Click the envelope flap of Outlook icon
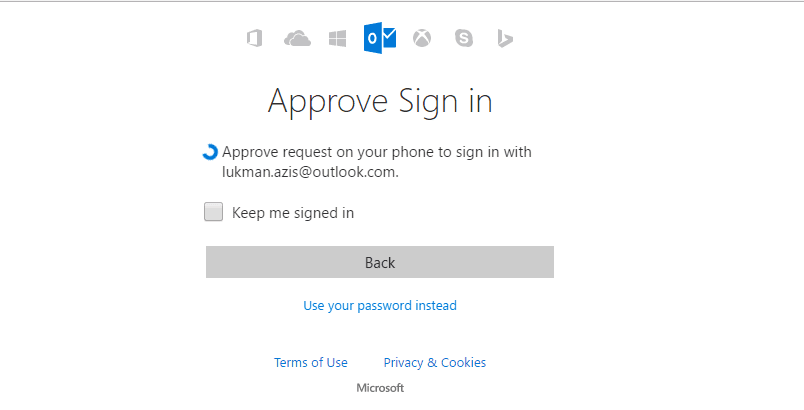 (390, 36)
